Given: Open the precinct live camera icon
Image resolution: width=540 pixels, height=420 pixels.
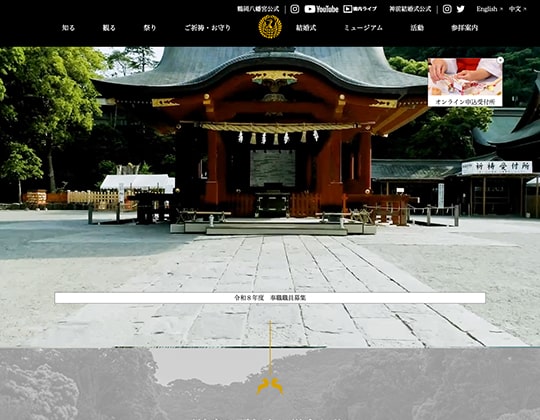Looking at the screenshot, I should tap(360, 9).
